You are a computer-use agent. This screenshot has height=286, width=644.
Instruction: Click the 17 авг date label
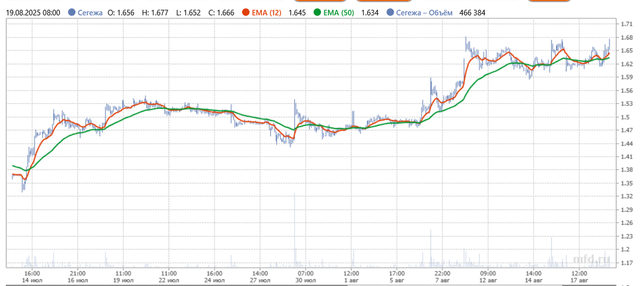[579, 280]
